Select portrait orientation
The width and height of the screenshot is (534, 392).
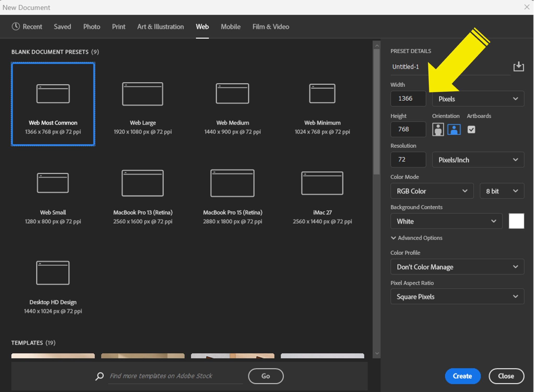pos(438,129)
